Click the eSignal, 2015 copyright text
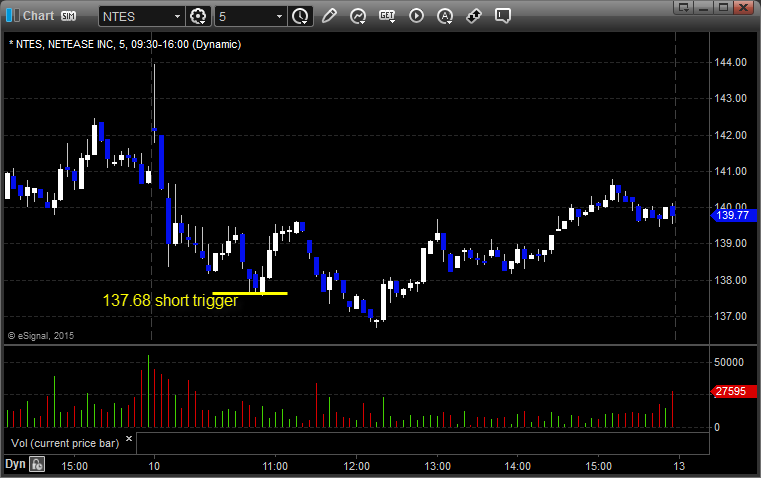The image size is (761, 478). click(x=41, y=336)
